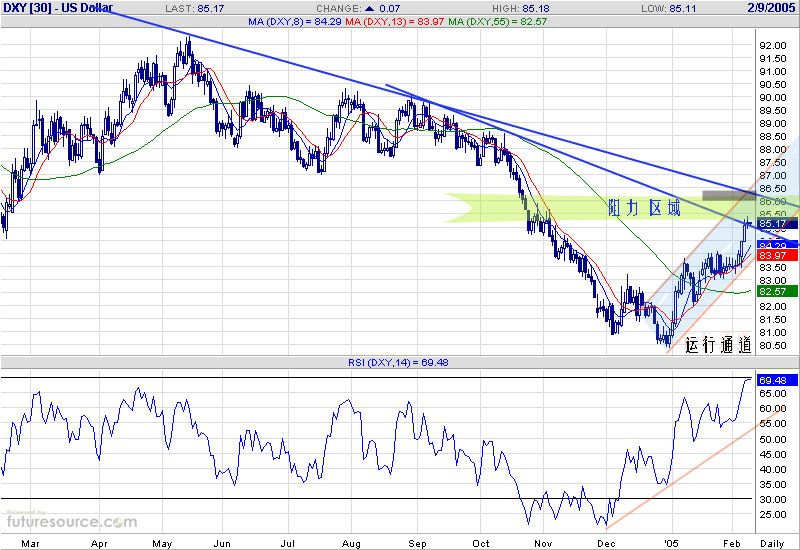This screenshot has width=800, height=550.
Task: Click the red 83.97 price axis tag
Action: (772, 256)
